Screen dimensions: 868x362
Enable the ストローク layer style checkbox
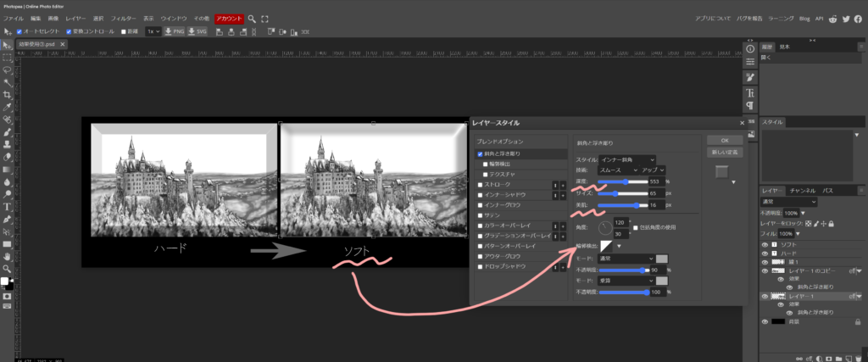coord(481,183)
